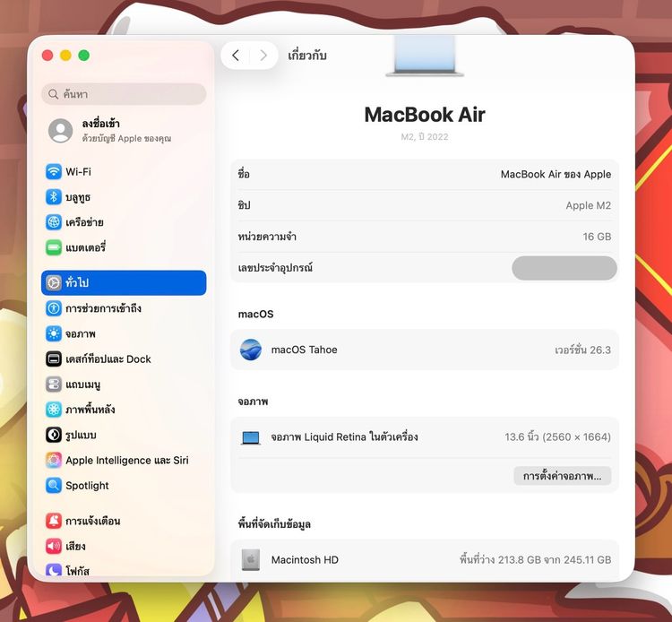
Task: Click the red close window button
Action: click(x=47, y=56)
